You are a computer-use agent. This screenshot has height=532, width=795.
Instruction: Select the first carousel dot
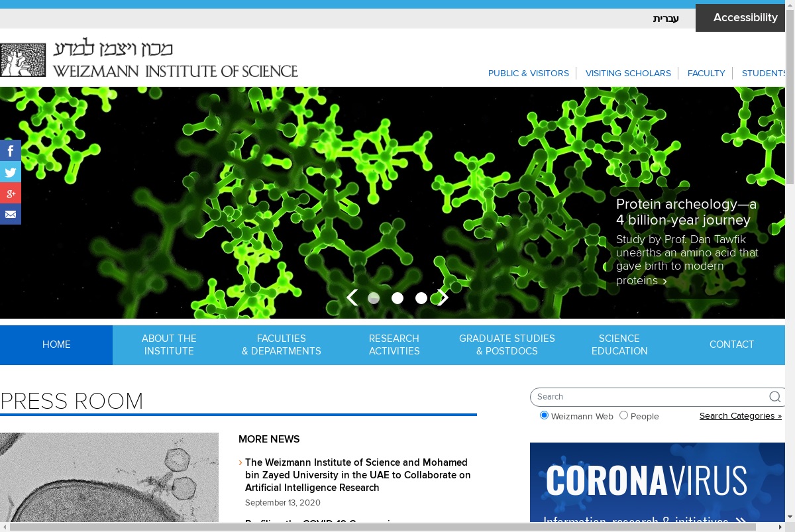[374, 298]
